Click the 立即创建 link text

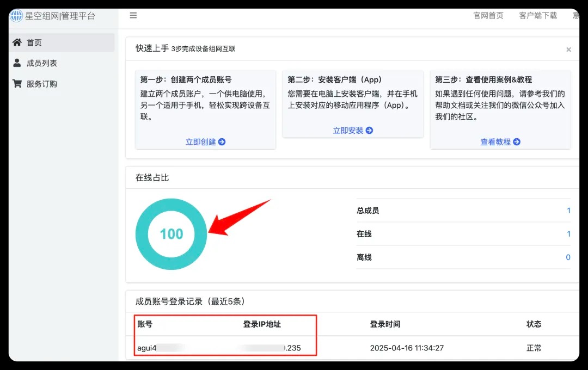[x=201, y=142]
